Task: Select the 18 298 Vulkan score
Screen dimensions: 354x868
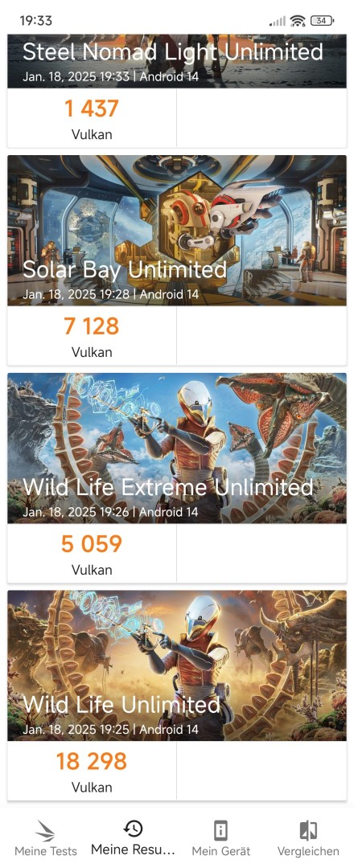Action: [92, 771]
